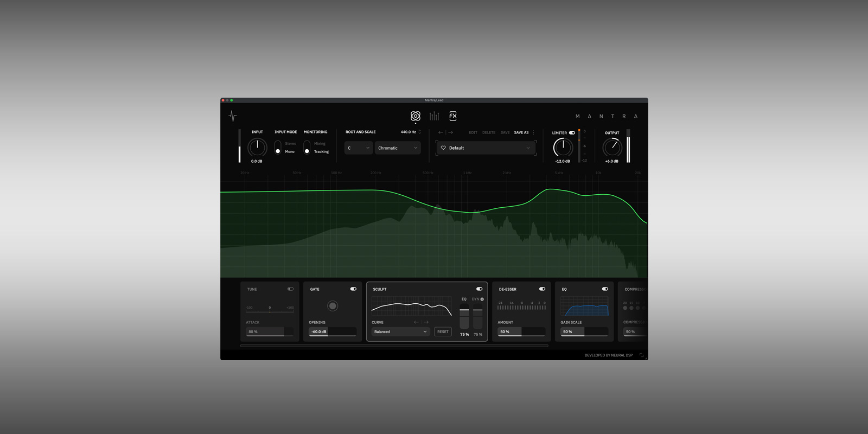The height and width of the screenshot is (434, 868).
Task: Click the Compressor 50 % slider
Action: [x=635, y=331]
